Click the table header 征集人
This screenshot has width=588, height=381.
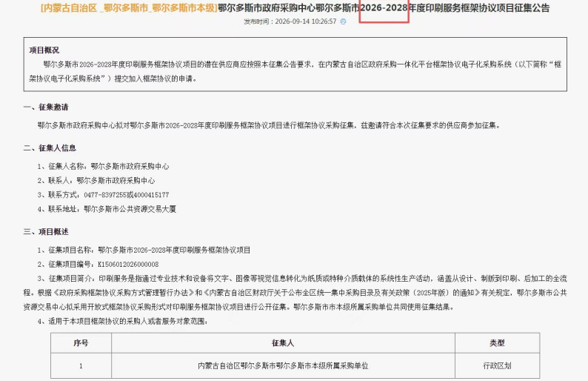point(283,343)
